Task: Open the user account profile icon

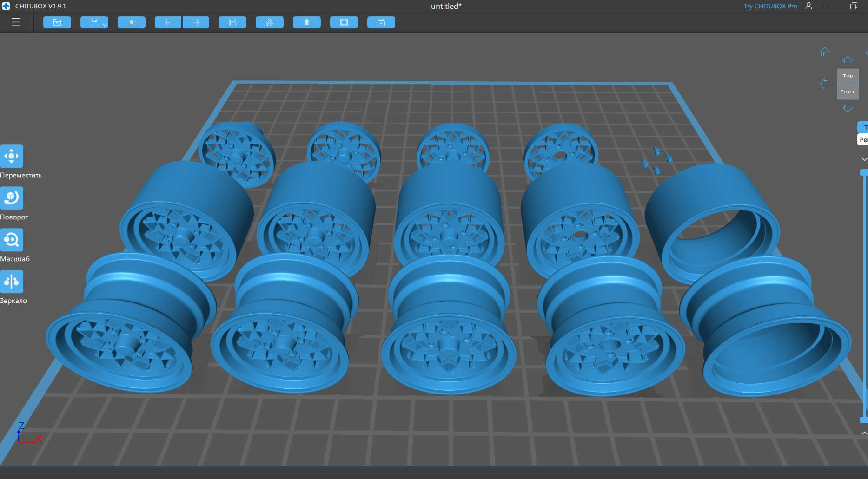Action: tap(809, 6)
